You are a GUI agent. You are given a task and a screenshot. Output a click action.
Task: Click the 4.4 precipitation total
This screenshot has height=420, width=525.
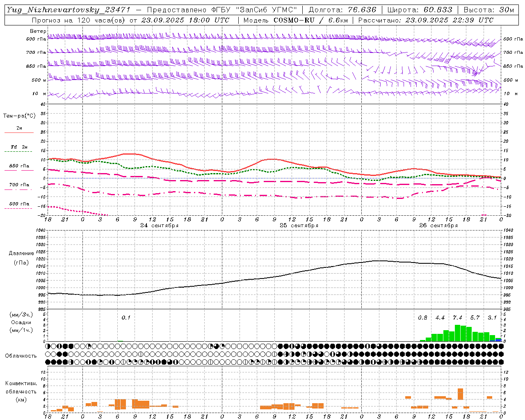(440, 317)
